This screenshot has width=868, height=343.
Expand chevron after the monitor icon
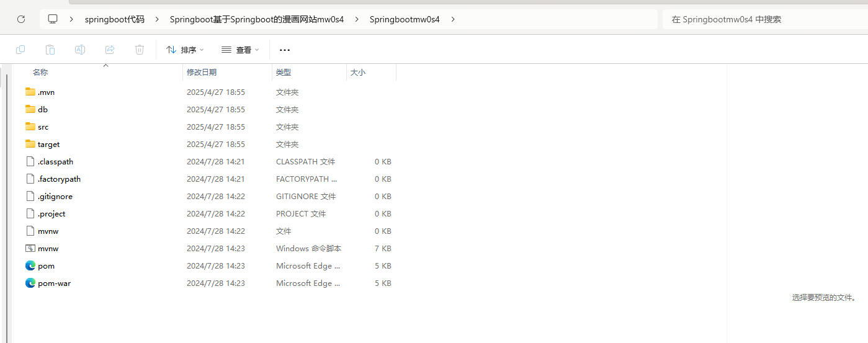click(72, 19)
